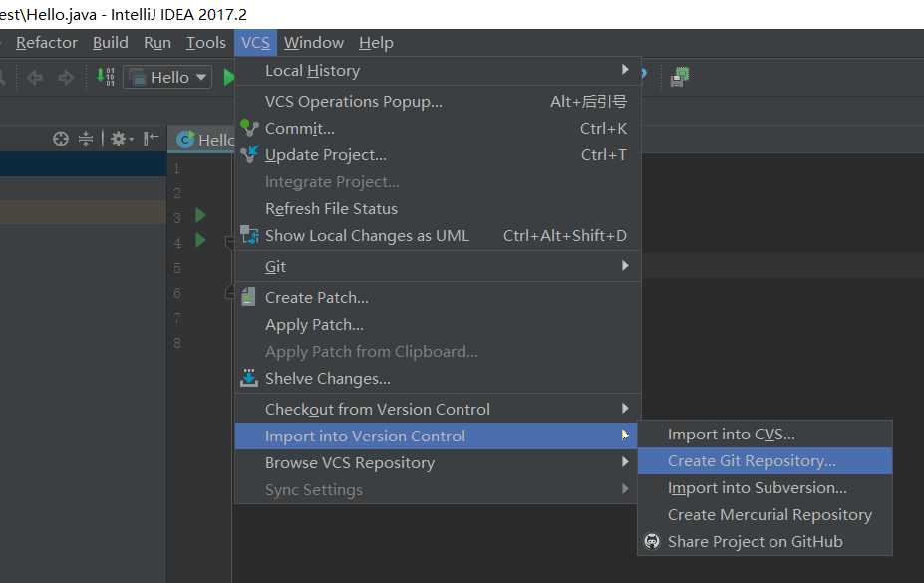This screenshot has width=924, height=583.
Task: Open the Refactor menu in menu bar
Action: click(47, 42)
